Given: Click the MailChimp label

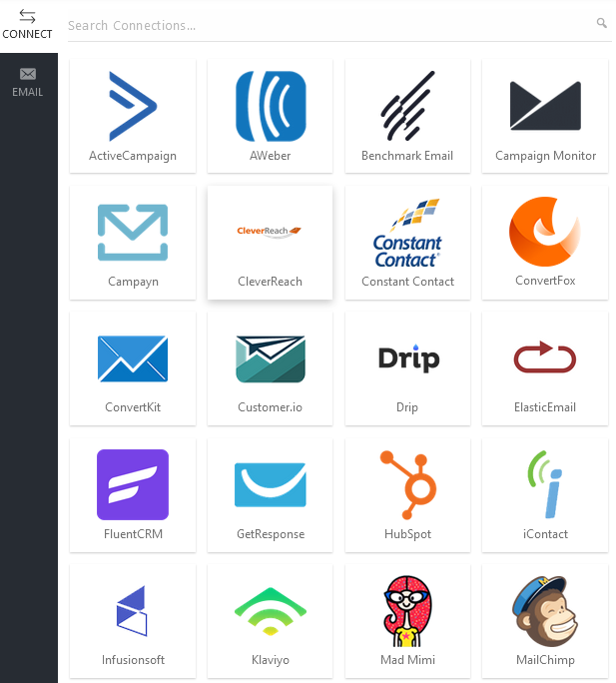Looking at the screenshot, I should coord(545,660).
